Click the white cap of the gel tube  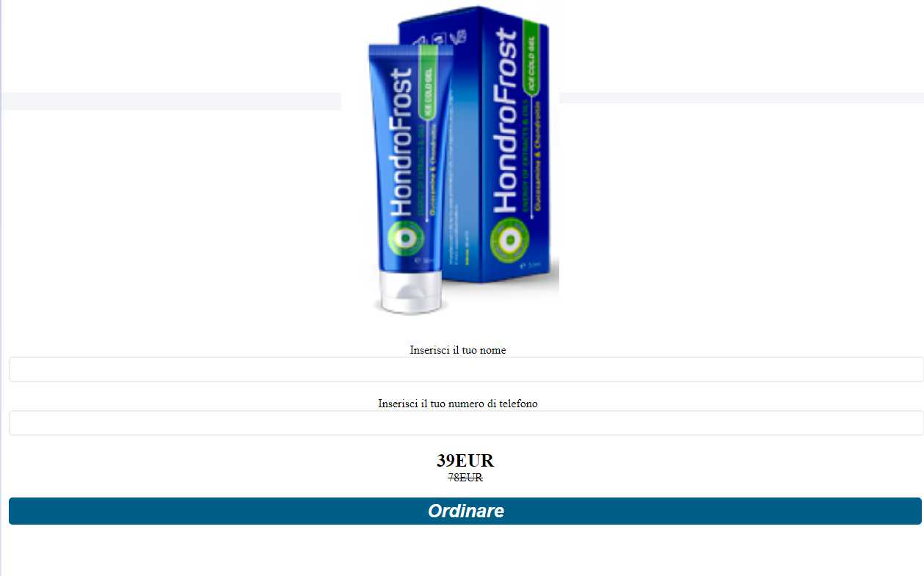pos(411,291)
